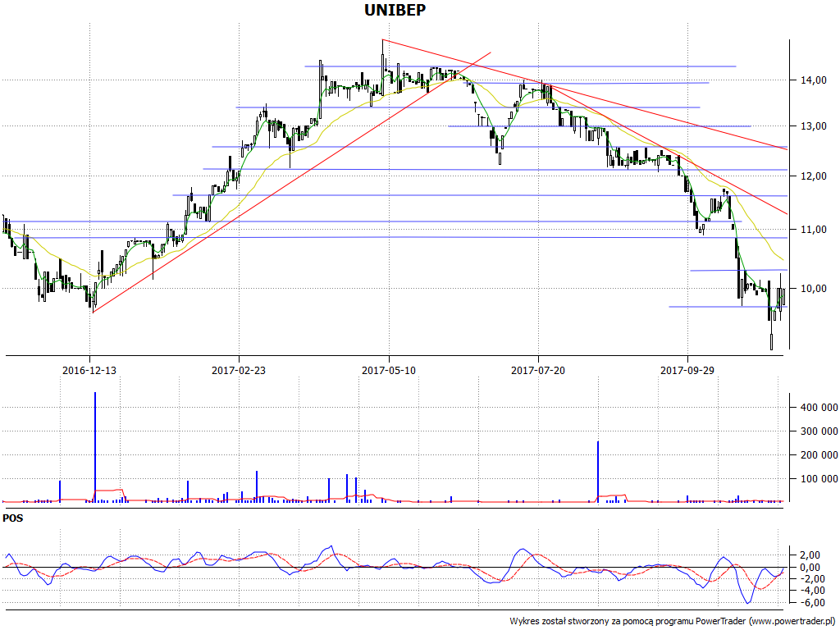Screen dimensions: 840x630
Task: Click the 13,00 price axis label
Action: (813, 126)
